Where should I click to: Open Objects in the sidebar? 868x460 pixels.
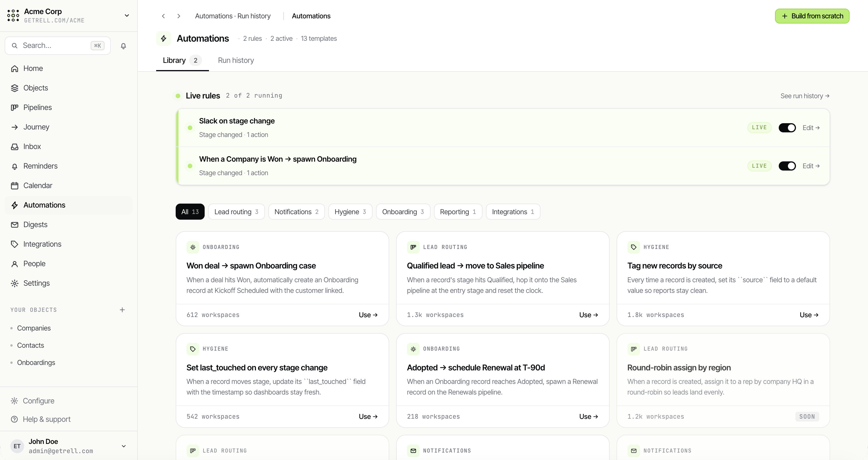click(69, 88)
